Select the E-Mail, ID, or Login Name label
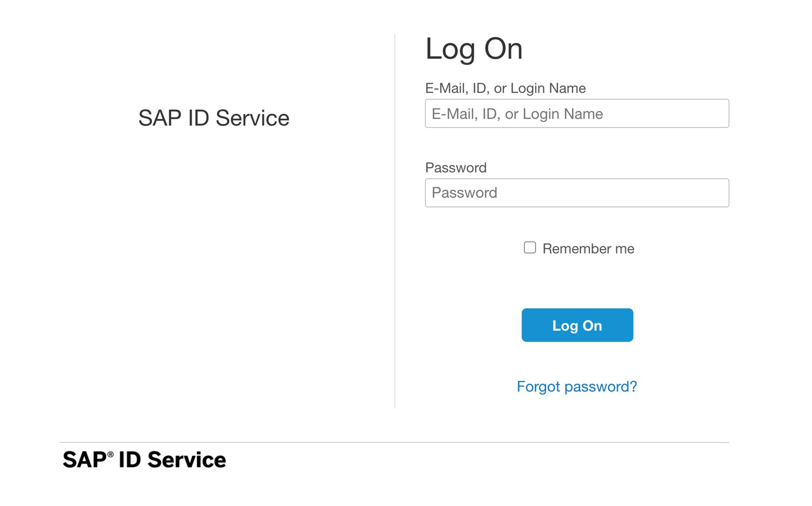This screenshot has width=812, height=506. (x=505, y=88)
